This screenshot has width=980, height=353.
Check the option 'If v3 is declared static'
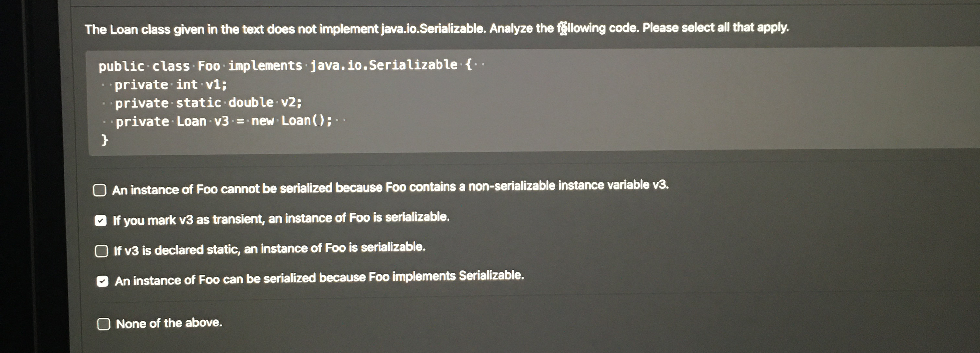101,250
